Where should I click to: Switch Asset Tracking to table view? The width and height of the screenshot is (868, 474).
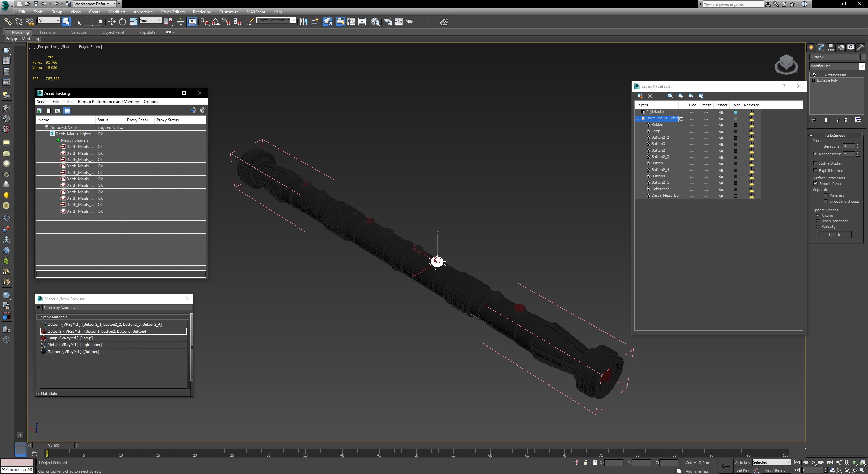(67, 111)
